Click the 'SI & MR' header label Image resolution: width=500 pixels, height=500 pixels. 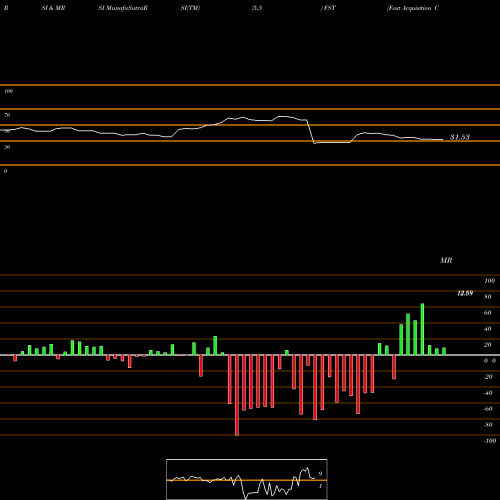(53, 8)
